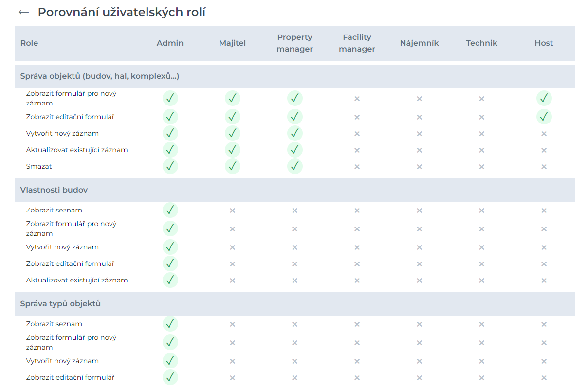Click the Role column header label
The height and width of the screenshot is (386, 588).
click(29, 43)
